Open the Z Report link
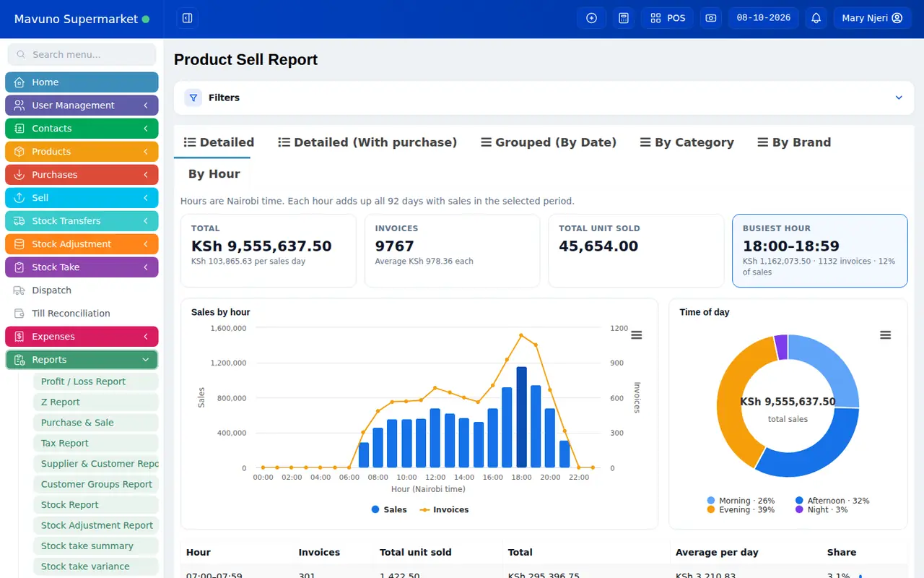The height and width of the screenshot is (578, 924). [x=95, y=402]
